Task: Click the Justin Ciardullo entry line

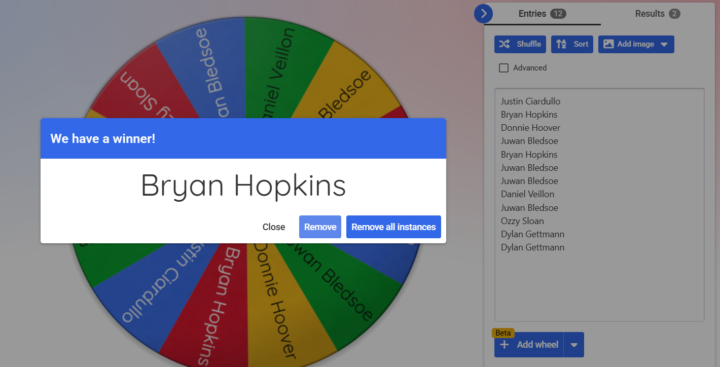Action: (530, 102)
